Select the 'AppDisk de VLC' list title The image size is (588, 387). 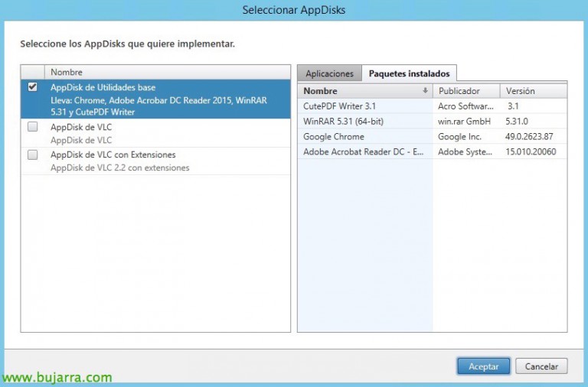tap(81, 127)
